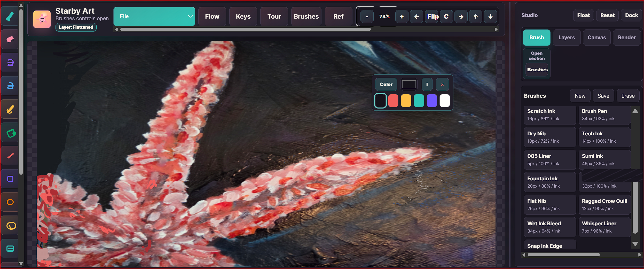Save the current brush

[x=603, y=96]
